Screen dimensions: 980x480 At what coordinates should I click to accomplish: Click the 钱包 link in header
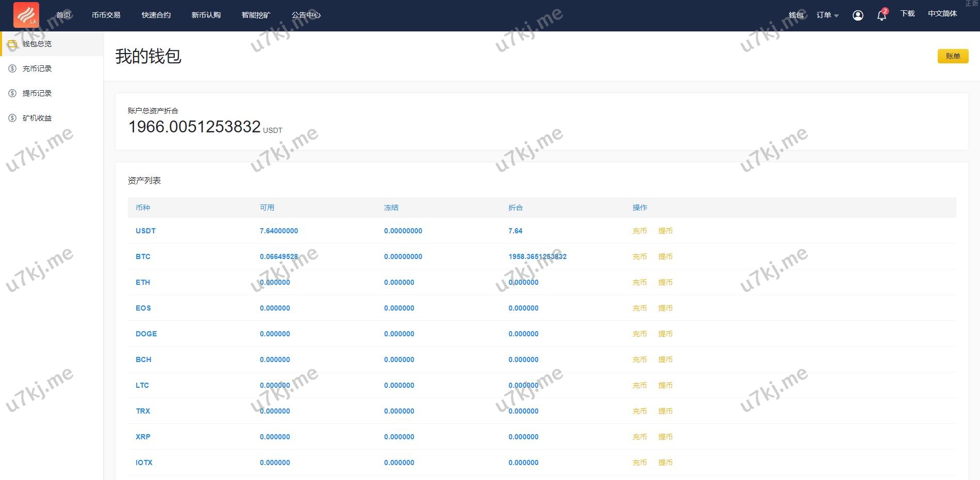[796, 15]
